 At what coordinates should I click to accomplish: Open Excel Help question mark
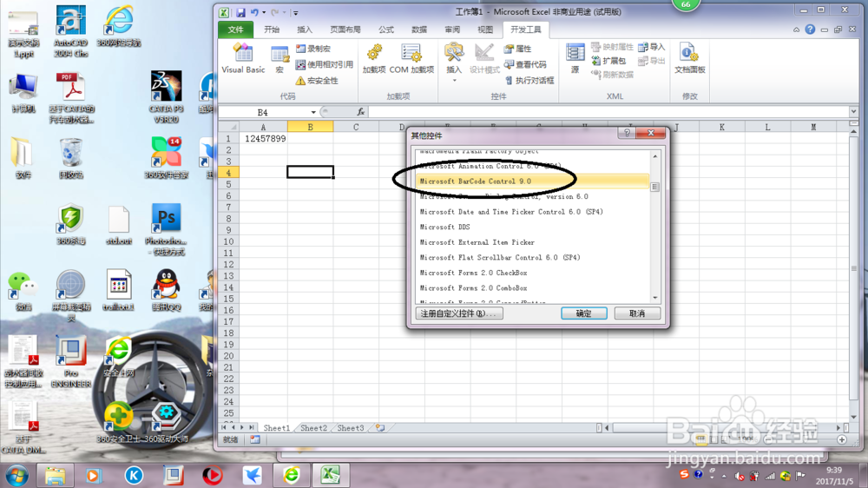click(x=810, y=30)
